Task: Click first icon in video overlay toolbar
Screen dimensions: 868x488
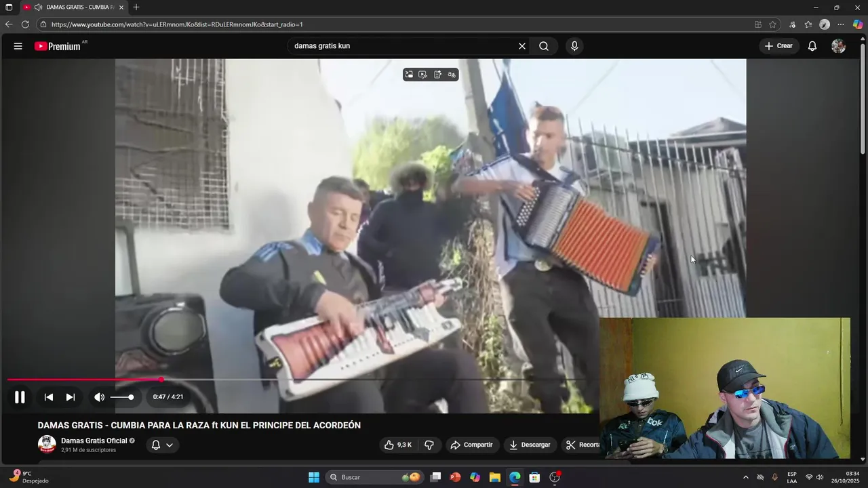Action: coord(409,75)
